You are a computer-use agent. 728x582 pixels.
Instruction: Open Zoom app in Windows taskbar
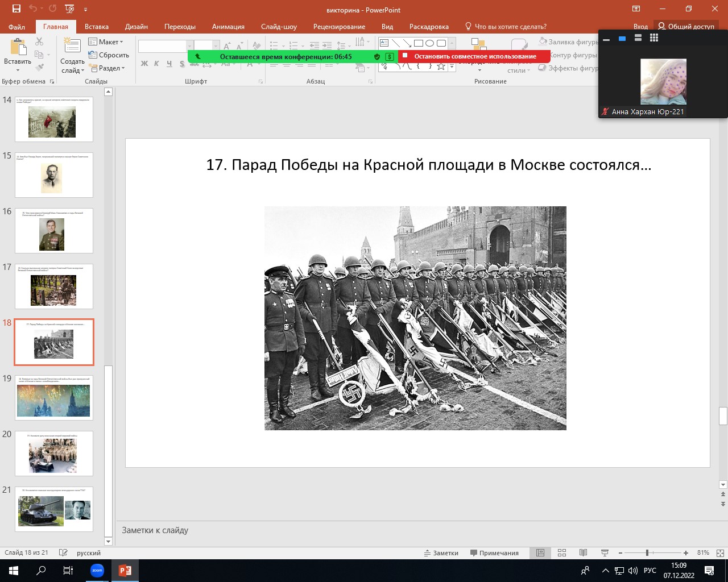[97, 571]
